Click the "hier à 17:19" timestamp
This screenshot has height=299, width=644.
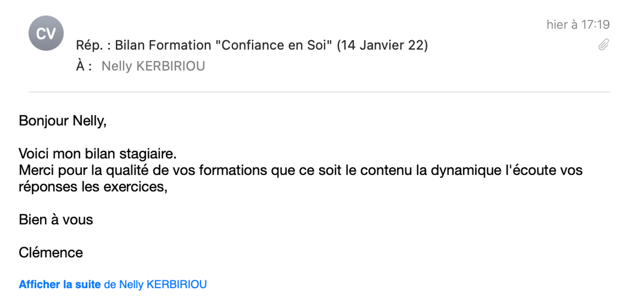(x=578, y=25)
